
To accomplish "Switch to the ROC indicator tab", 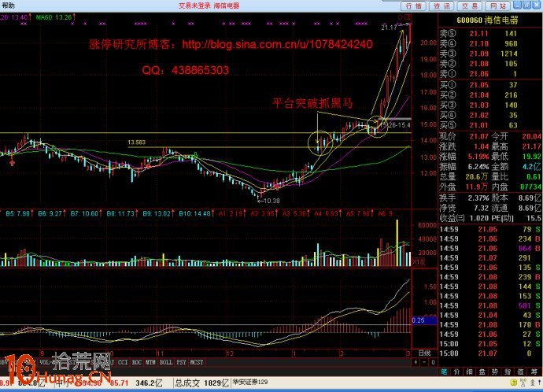I will point(137,362).
